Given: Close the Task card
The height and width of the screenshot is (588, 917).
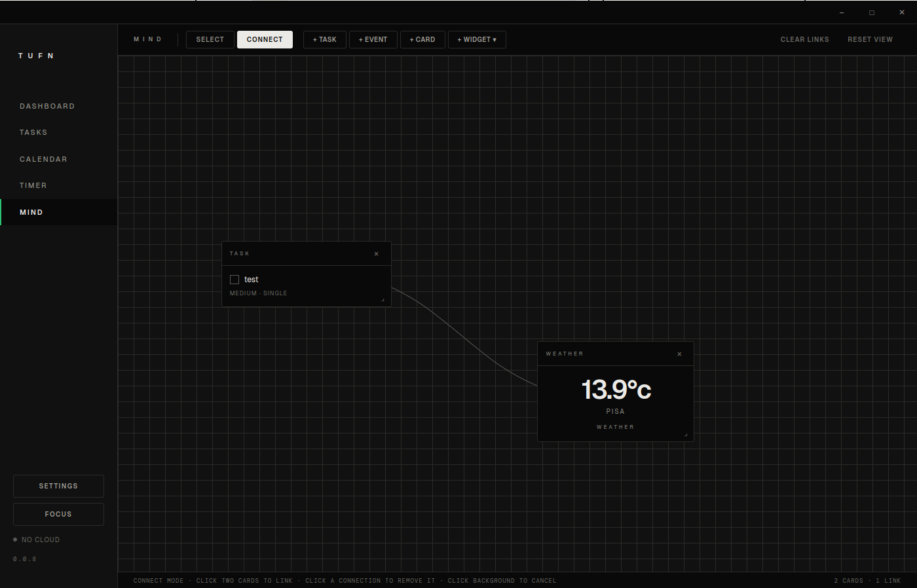Looking at the screenshot, I should (x=376, y=254).
